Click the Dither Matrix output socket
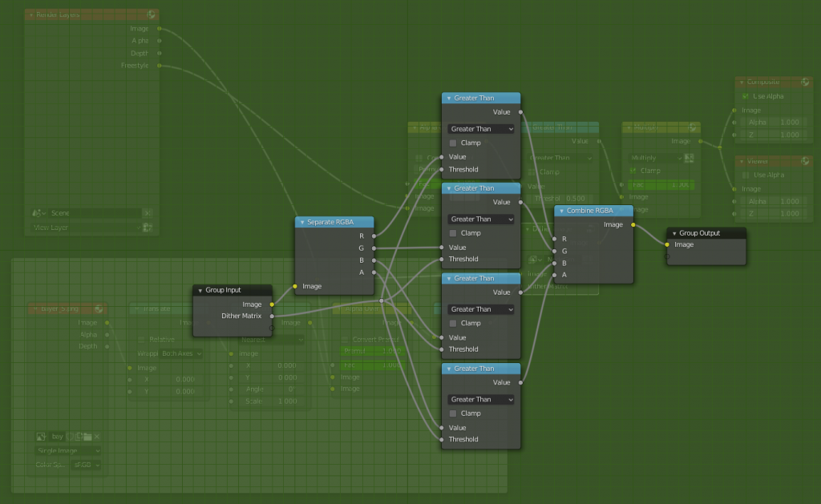Screen dimensions: 821x504 tap(272, 317)
